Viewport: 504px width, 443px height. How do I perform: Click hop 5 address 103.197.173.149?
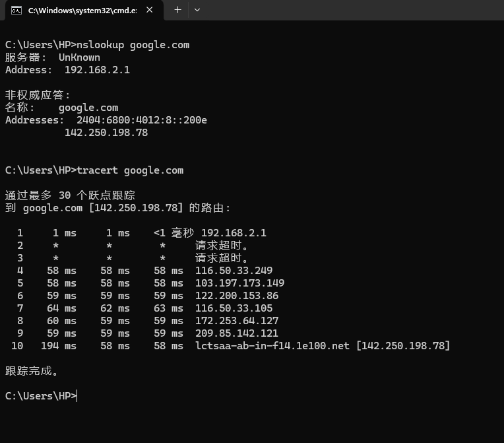239,283
